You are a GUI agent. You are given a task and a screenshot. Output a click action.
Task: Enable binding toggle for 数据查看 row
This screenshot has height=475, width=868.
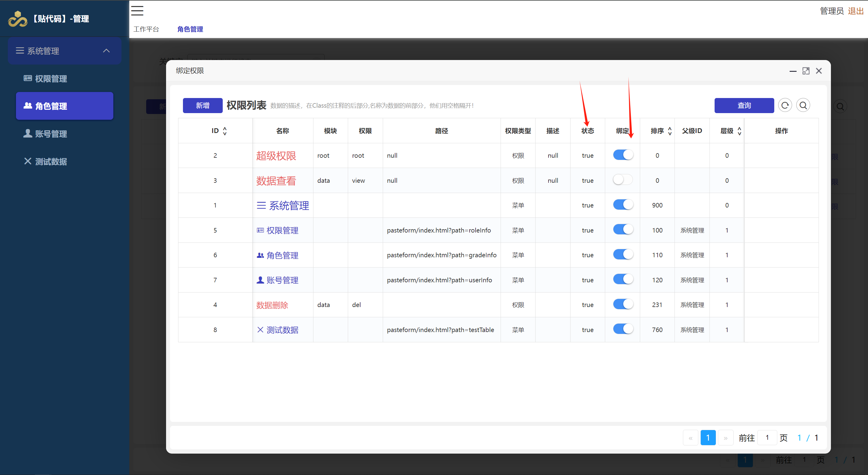(622, 180)
